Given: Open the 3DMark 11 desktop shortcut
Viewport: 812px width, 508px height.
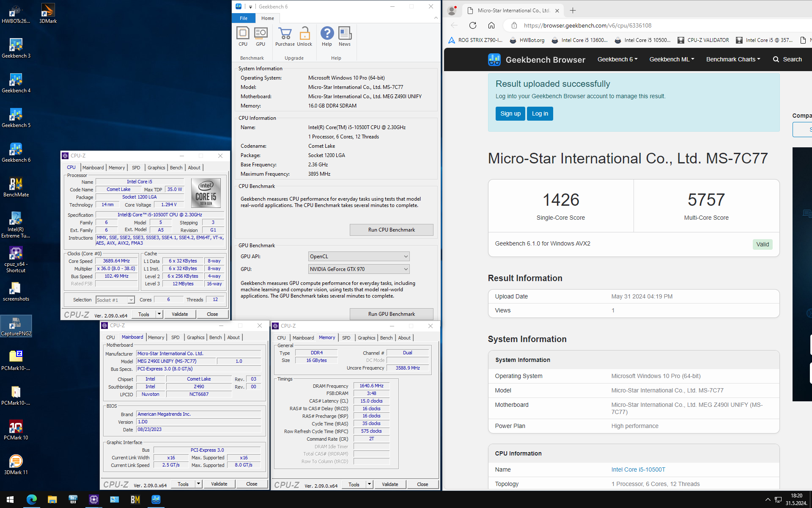Looking at the screenshot, I should (16, 465).
